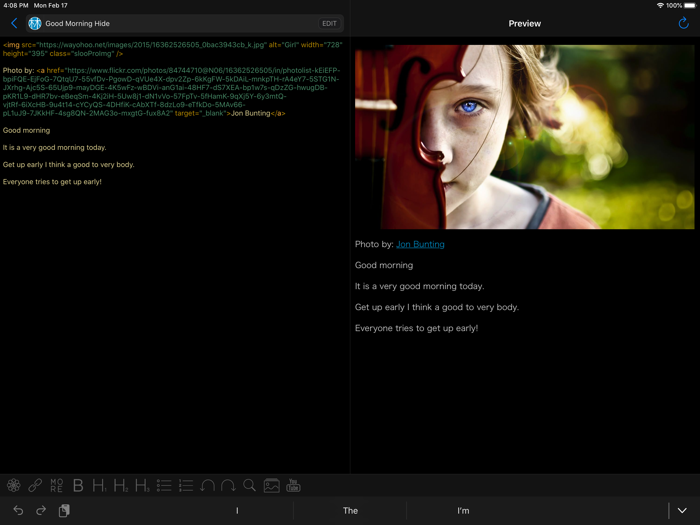The image size is (700, 525).
Task: Click editor line "It is a very good morning today."
Action: (54, 147)
